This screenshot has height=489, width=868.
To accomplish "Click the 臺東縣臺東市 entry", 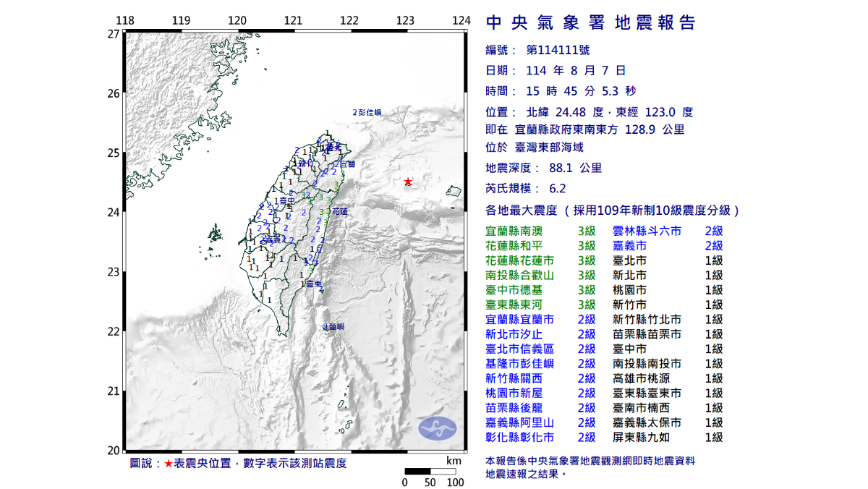I will tap(647, 393).
